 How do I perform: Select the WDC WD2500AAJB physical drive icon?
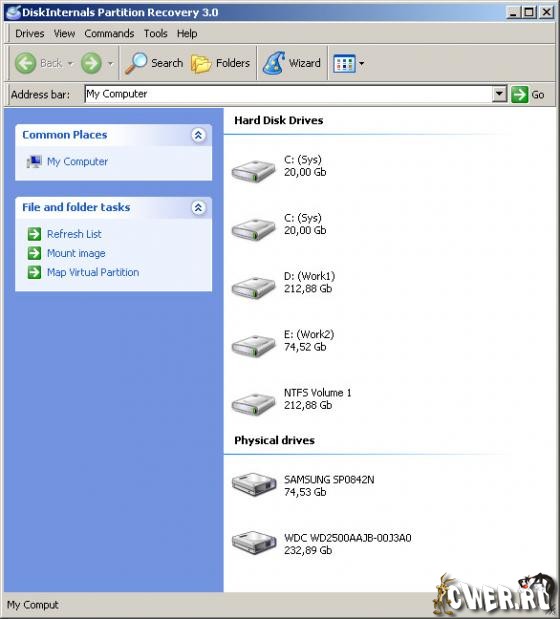click(x=254, y=542)
